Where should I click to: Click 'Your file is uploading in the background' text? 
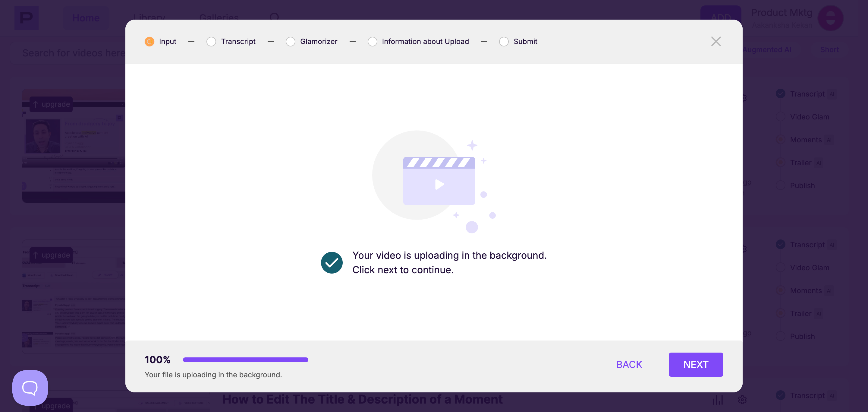[213, 375]
